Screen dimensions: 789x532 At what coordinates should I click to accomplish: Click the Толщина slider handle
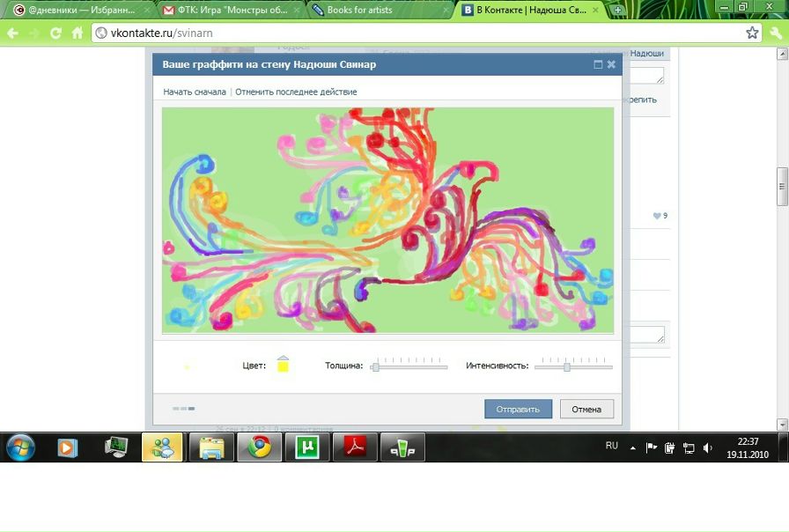coord(375,366)
